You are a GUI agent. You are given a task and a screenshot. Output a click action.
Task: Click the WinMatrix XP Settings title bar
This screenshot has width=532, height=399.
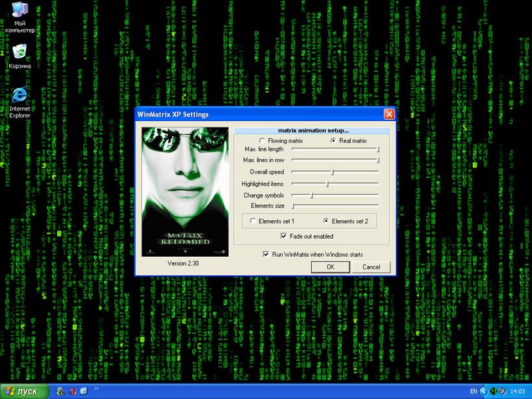pyautogui.click(x=259, y=114)
